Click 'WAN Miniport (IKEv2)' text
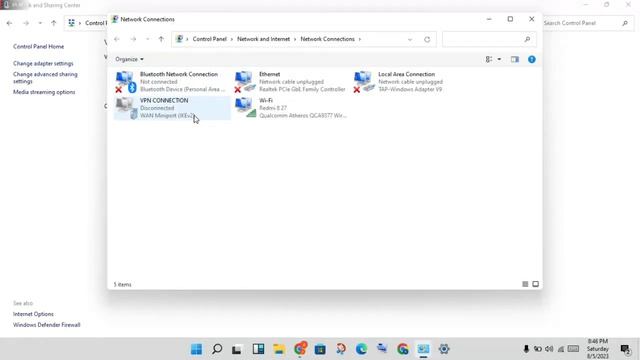Viewport: 640px width, 360px height. click(x=168, y=116)
